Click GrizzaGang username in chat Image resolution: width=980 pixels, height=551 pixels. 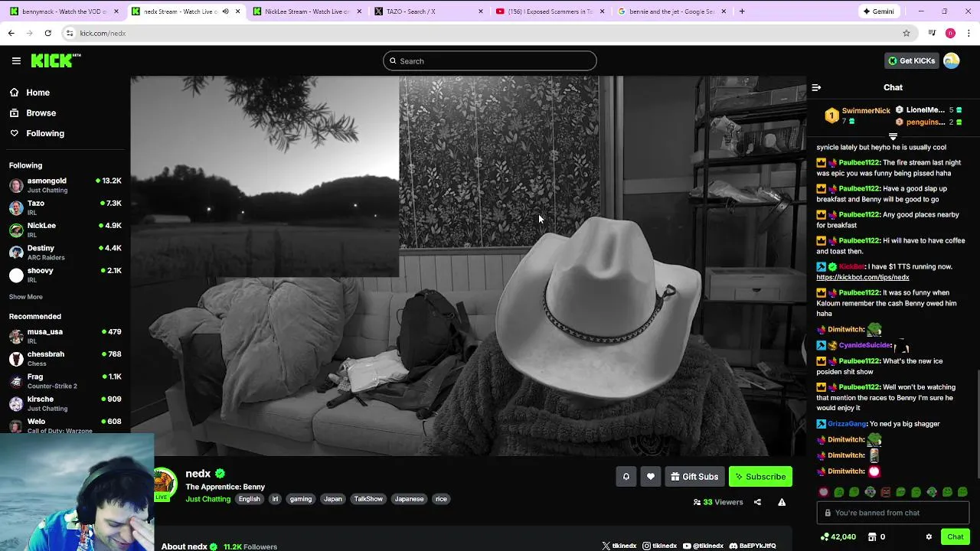tap(847, 424)
